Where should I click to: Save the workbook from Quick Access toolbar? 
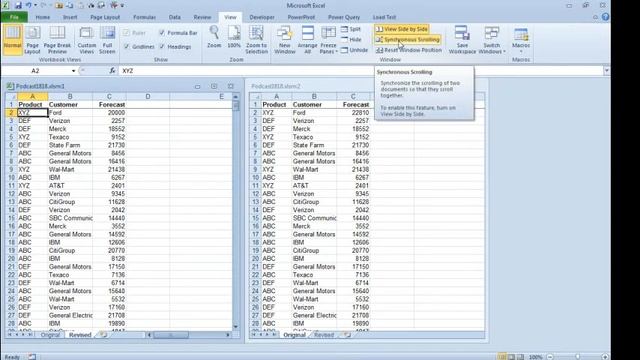click(x=18, y=5)
